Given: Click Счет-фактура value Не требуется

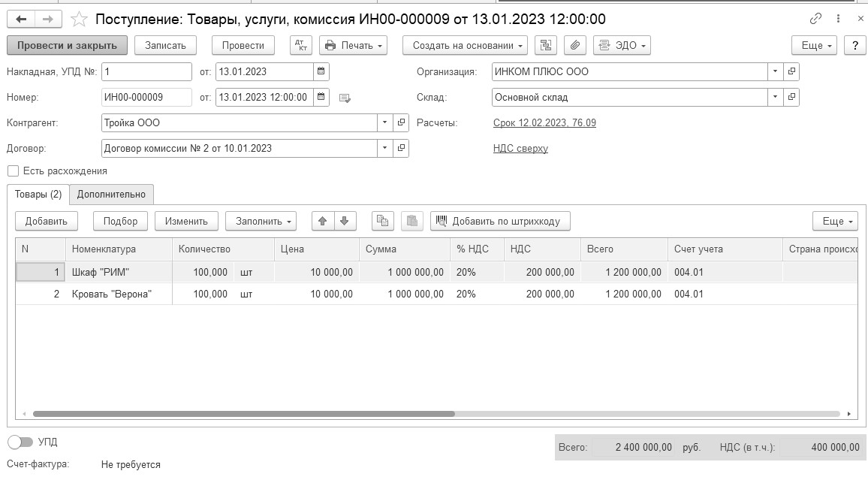Looking at the screenshot, I should (131, 465).
